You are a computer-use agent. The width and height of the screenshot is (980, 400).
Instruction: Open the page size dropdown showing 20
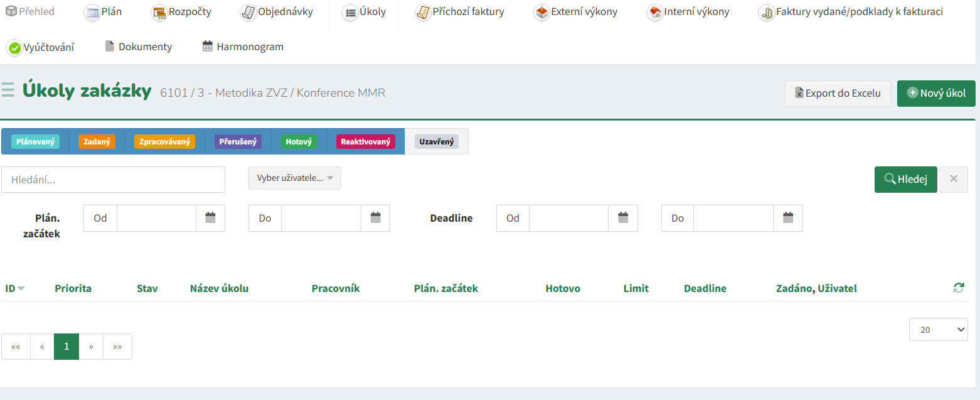(x=938, y=329)
